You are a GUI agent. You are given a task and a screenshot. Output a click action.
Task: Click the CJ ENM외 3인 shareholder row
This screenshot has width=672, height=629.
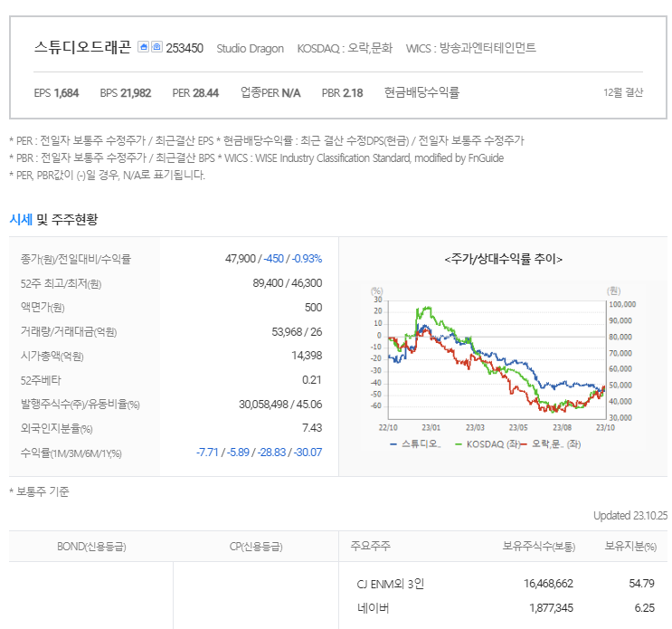tap(390, 584)
